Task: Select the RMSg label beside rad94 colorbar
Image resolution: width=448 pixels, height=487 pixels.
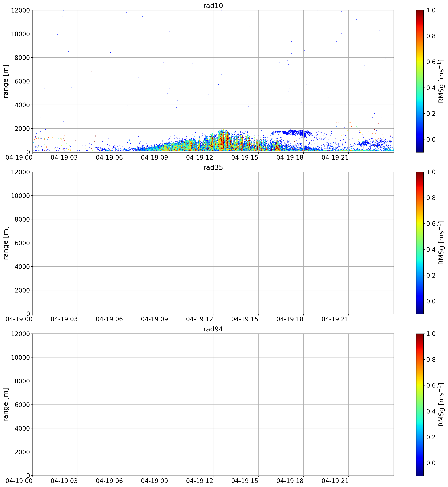Action: [x=441, y=405]
